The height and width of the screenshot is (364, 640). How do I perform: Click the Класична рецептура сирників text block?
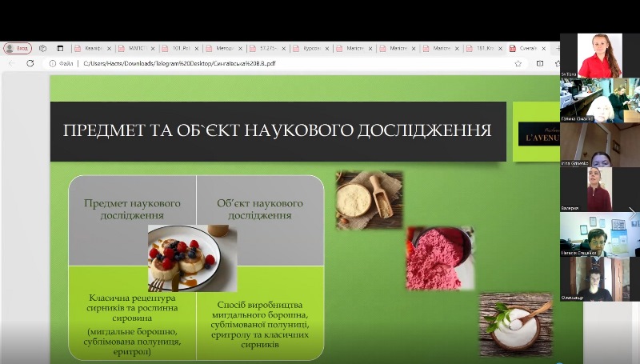pos(132,325)
